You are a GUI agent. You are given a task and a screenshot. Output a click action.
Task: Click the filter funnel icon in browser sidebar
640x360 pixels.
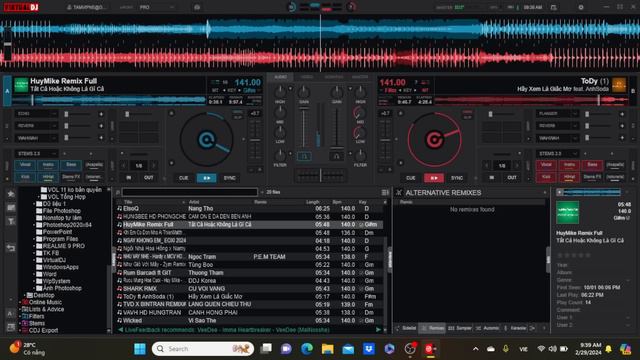(11, 222)
